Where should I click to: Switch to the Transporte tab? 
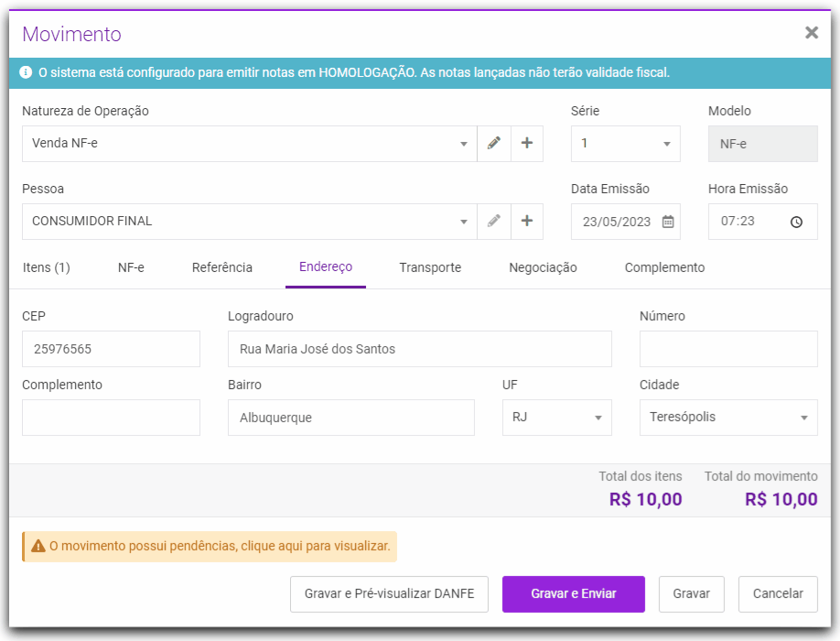(x=430, y=268)
